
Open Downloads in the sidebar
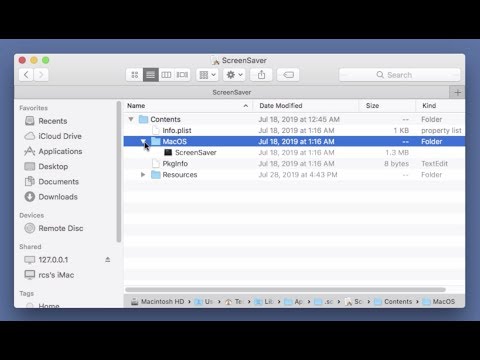[x=58, y=197]
